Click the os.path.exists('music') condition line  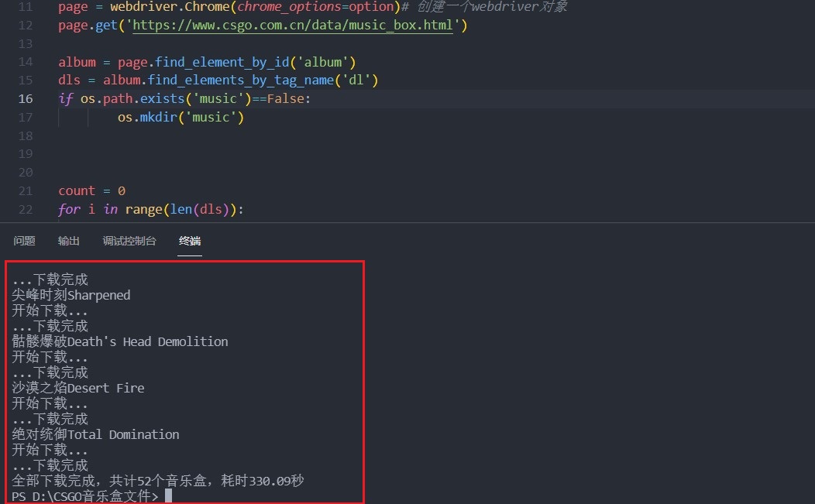coord(184,99)
